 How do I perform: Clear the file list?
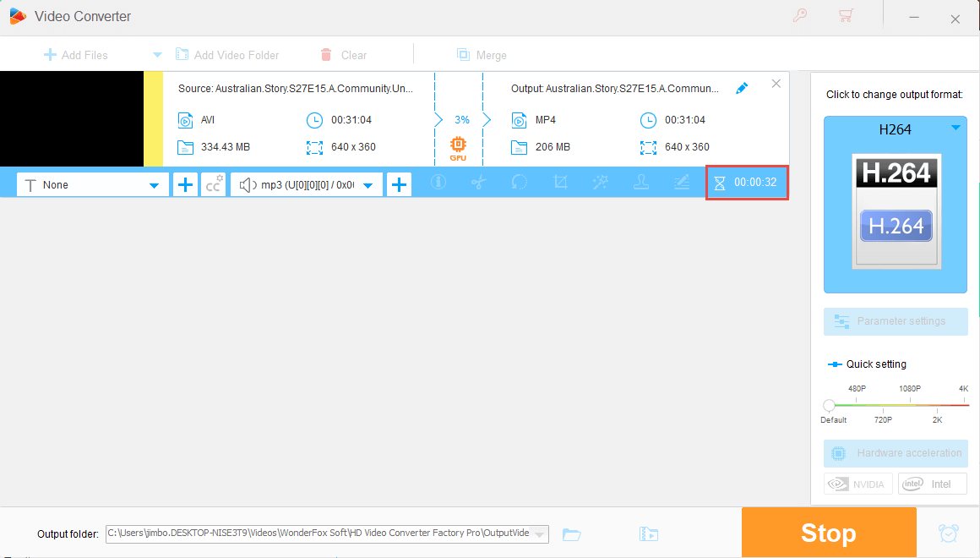coord(343,55)
